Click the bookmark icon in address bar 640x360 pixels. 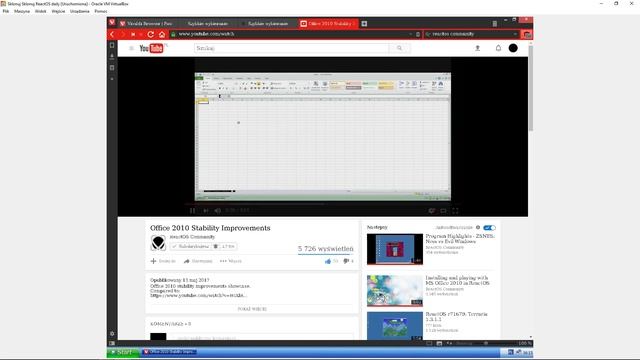point(418,34)
